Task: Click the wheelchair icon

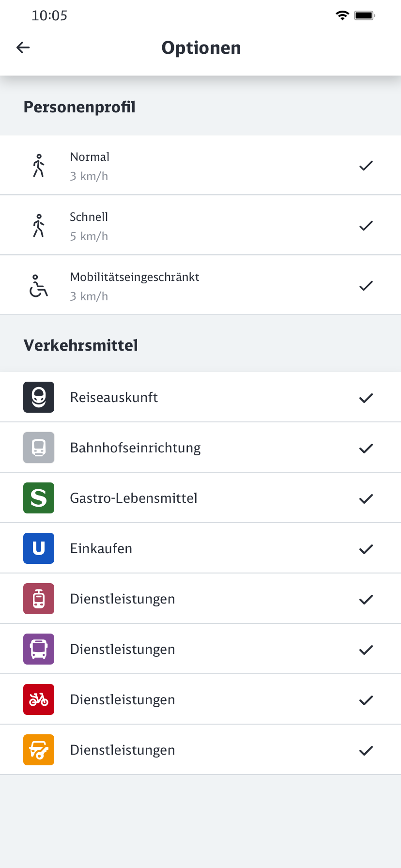Action: pyautogui.click(x=39, y=286)
